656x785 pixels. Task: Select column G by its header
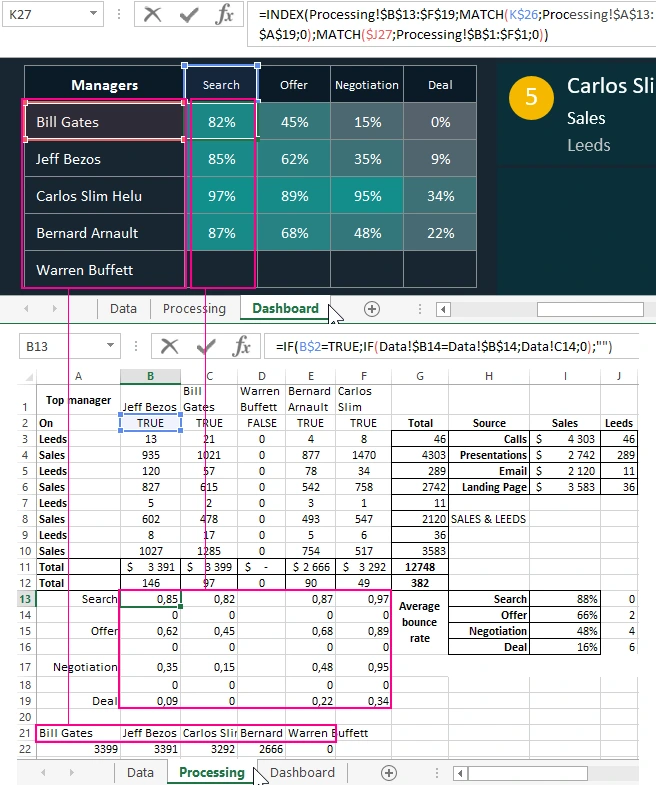[419, 376]
